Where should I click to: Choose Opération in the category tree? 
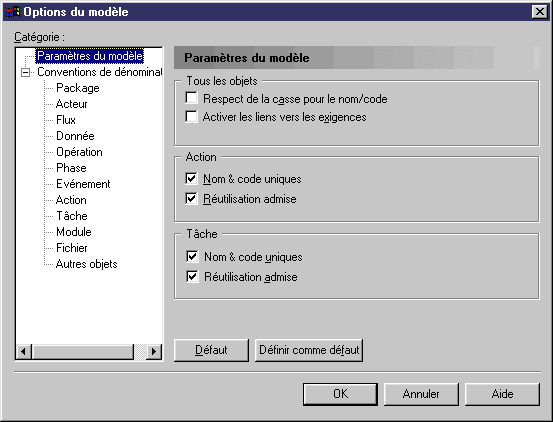point(79,152)
